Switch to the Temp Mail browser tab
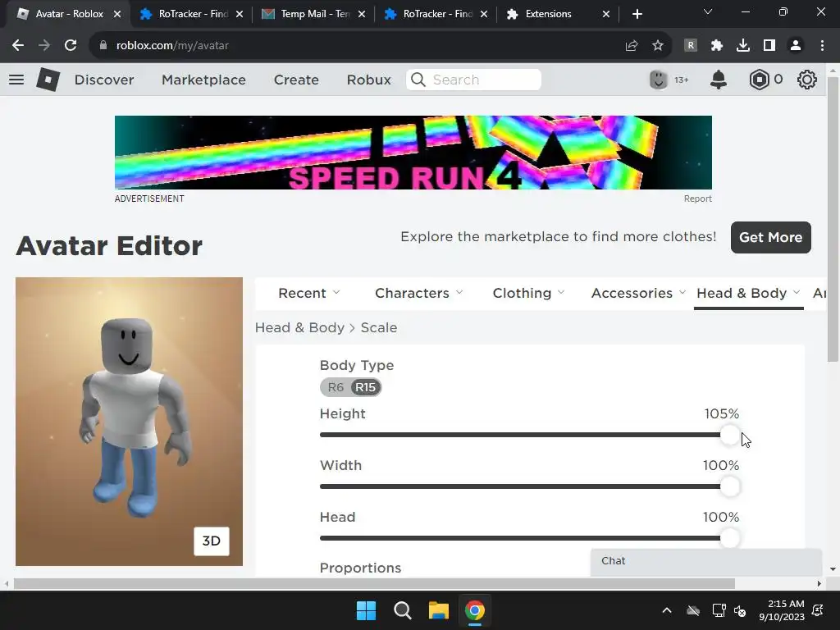Image resolution: width=840 pixels, height=630 pixels. [313, 14]
